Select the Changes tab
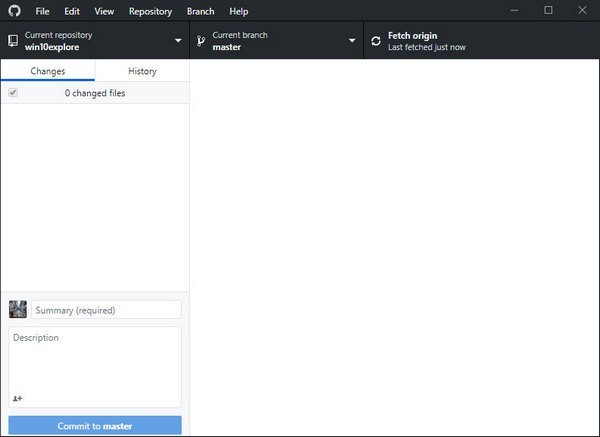Viewport: 600px width, 437px height. point(48,71)
